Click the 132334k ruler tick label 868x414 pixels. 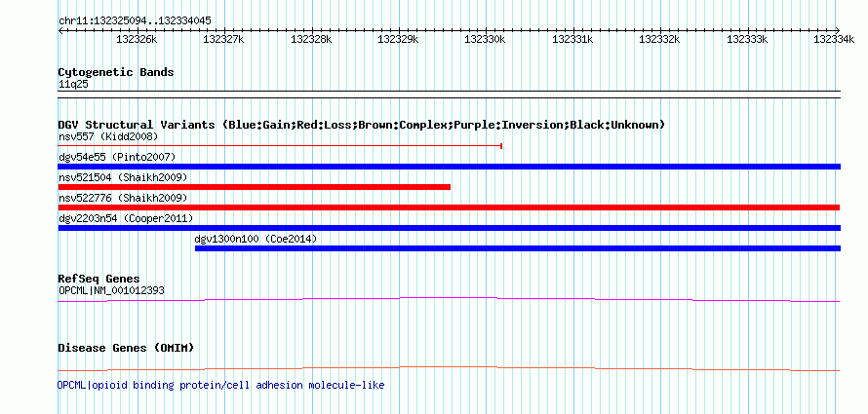pyautogui.click(x=834, y=39)
